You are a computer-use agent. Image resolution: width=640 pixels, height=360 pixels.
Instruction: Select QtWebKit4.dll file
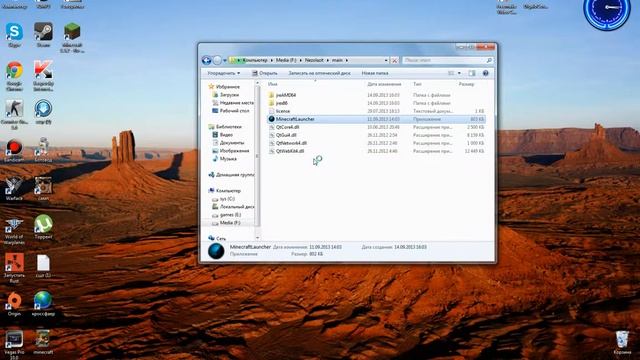290,151
